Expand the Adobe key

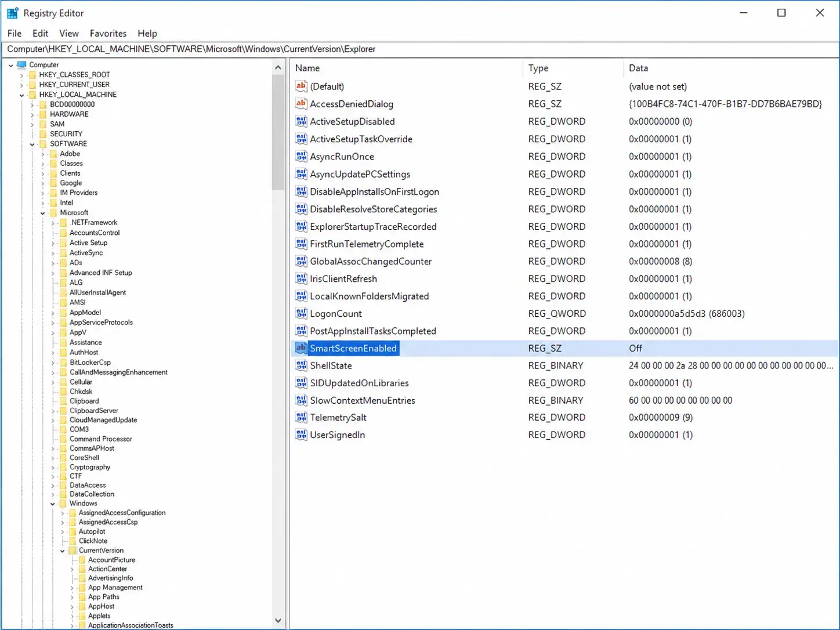click(42, 154)
